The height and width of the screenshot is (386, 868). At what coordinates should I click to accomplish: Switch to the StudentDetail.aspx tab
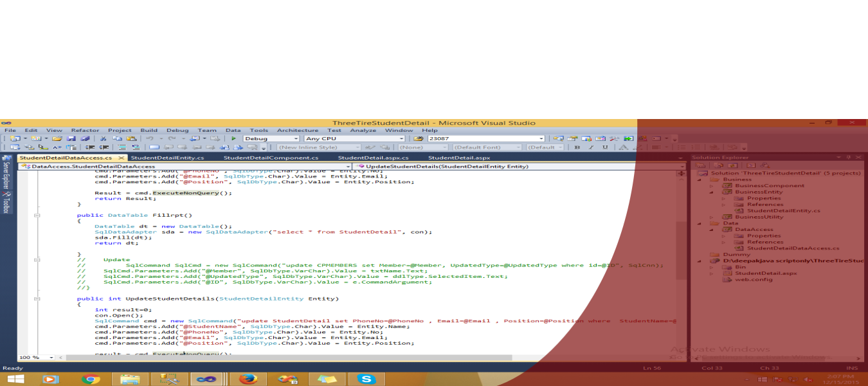459,158
